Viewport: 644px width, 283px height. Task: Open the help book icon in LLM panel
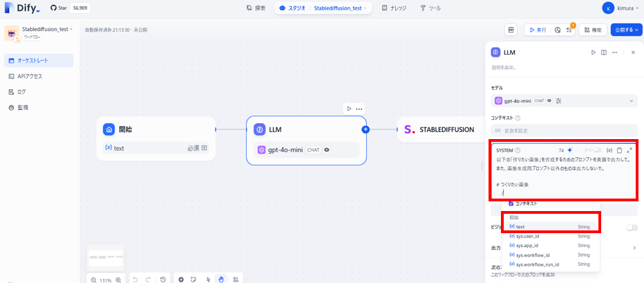(604, 52)
